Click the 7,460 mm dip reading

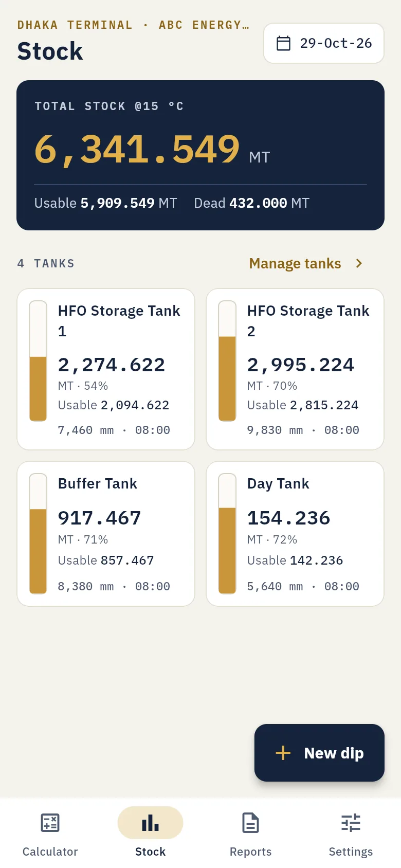tap(86, 430)
